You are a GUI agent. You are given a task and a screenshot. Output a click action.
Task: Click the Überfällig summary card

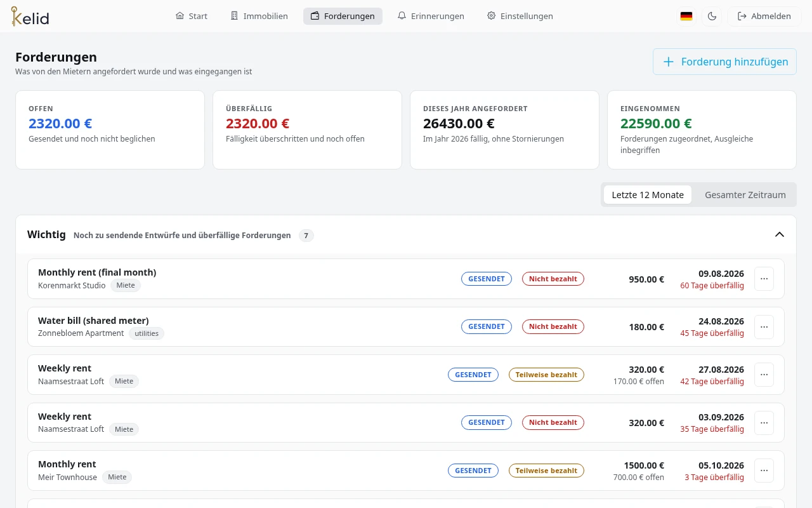point(307,130)
